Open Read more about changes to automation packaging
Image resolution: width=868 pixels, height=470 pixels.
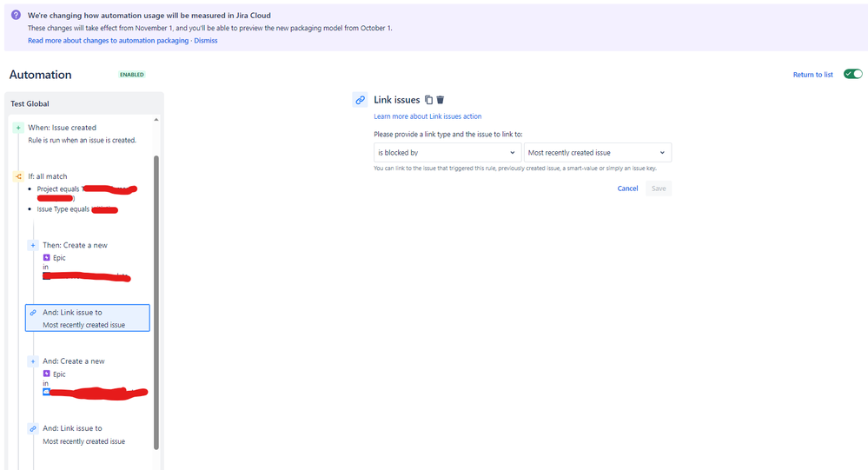point(108,41)
